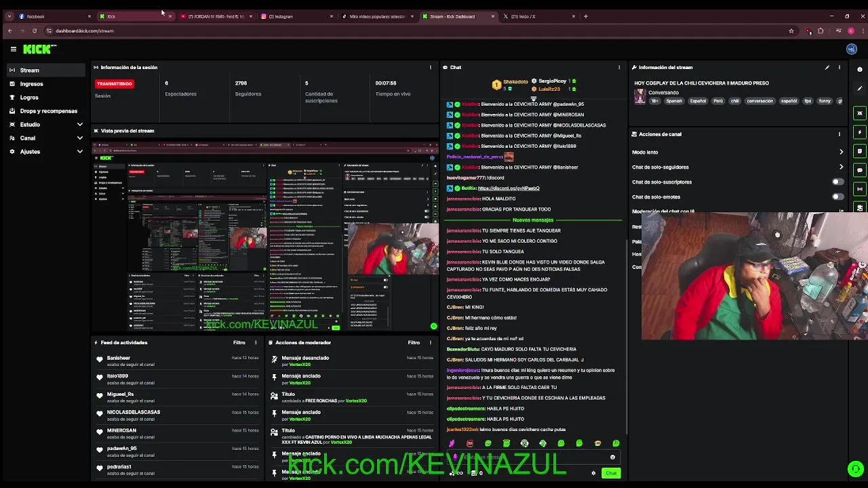Image resolution: width=868 pixels, height=488 pixels.
Task: Edit stream info with pencil icon
Action: click(827, 67)
